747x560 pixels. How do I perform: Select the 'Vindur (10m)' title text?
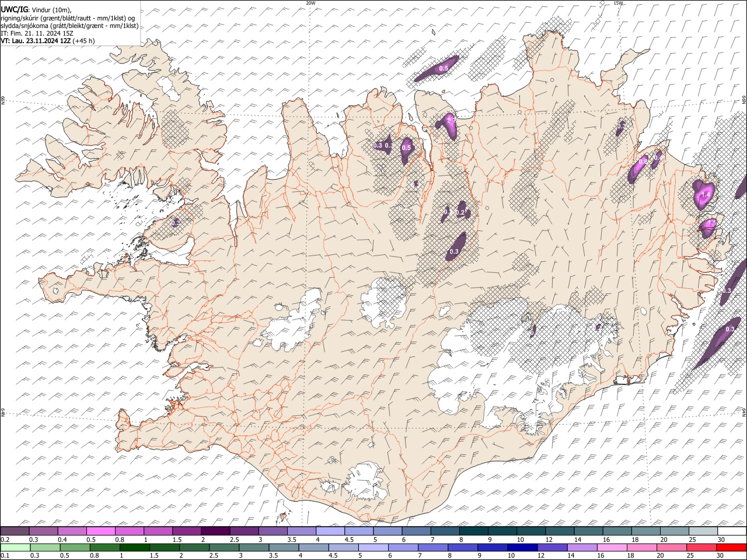(51, 10)
